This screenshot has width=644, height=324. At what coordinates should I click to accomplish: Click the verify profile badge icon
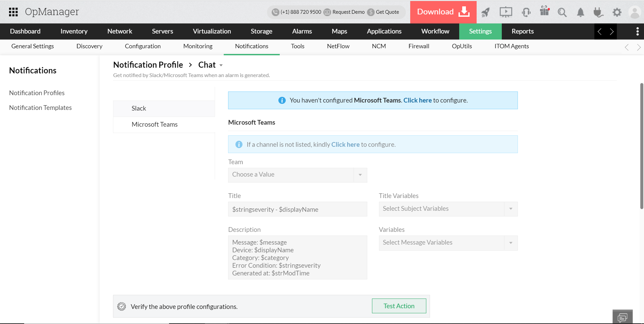pos(121,306)
